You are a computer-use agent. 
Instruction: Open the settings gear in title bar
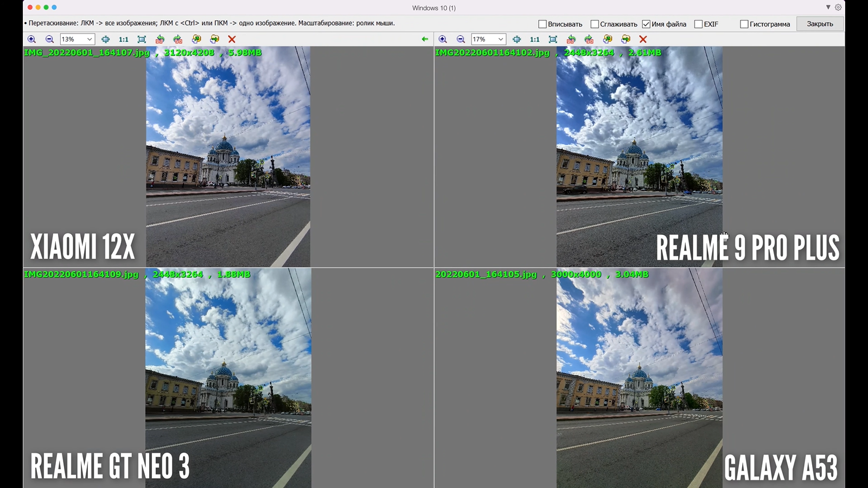coord(838,8)
